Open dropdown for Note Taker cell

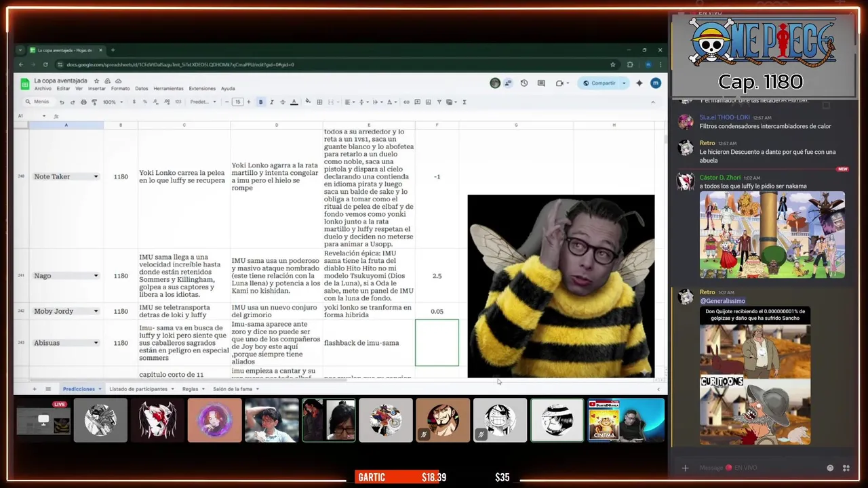tap(96, 177)
